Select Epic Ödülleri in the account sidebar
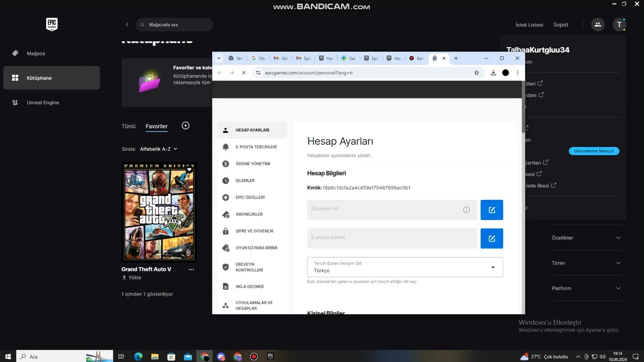 coord(252,198)
